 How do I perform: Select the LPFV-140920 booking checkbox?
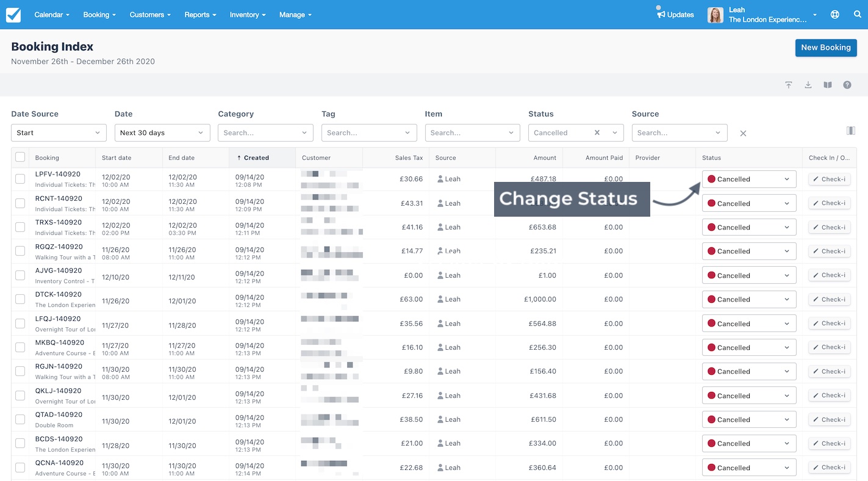(x=20, y=179)
